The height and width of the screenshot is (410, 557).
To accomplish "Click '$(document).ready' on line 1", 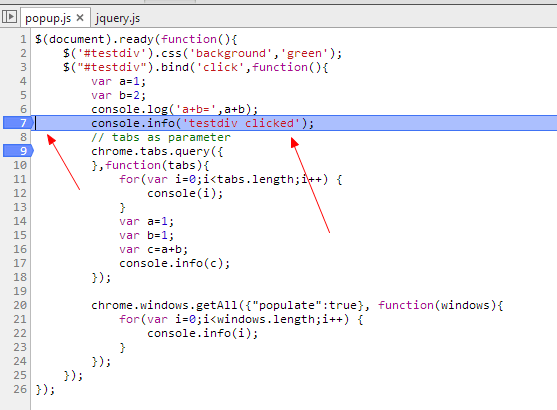I will [94, 39].
